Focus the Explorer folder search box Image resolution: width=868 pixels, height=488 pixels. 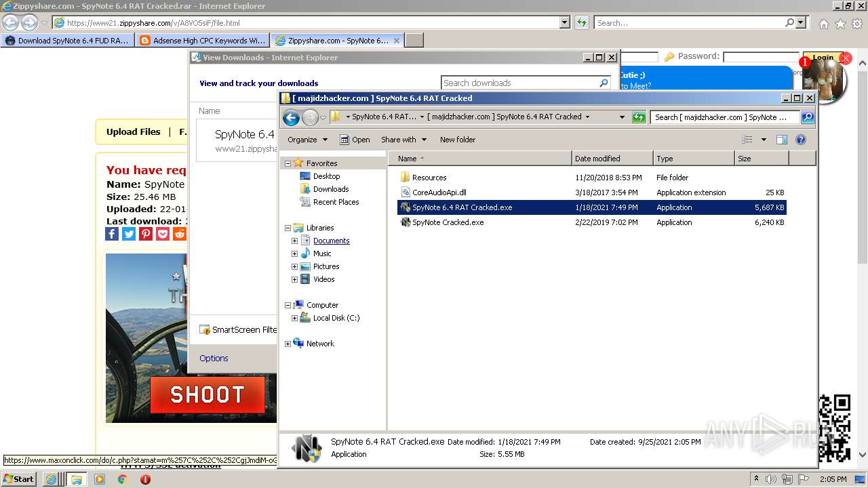coord(726,117)
